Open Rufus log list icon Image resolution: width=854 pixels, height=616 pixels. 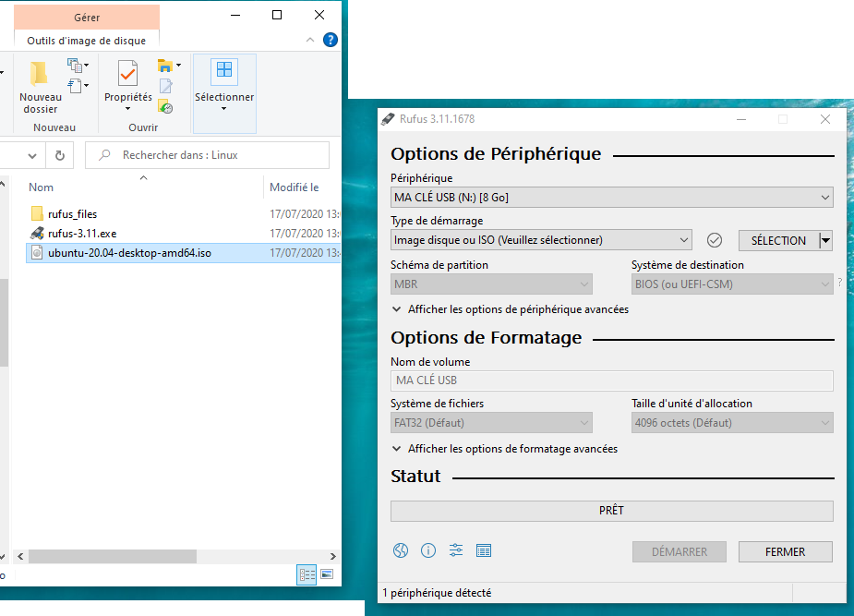484,550
